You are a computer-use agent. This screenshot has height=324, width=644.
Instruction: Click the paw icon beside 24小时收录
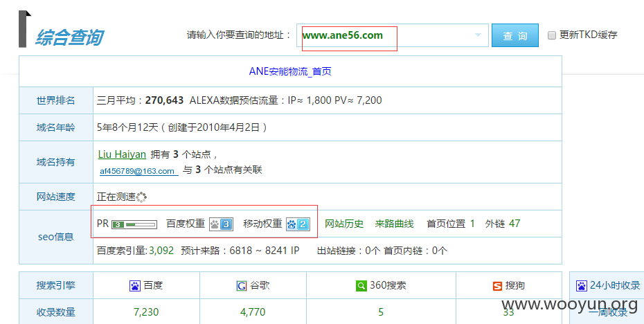pyautogui.click(x=582, y=286)
